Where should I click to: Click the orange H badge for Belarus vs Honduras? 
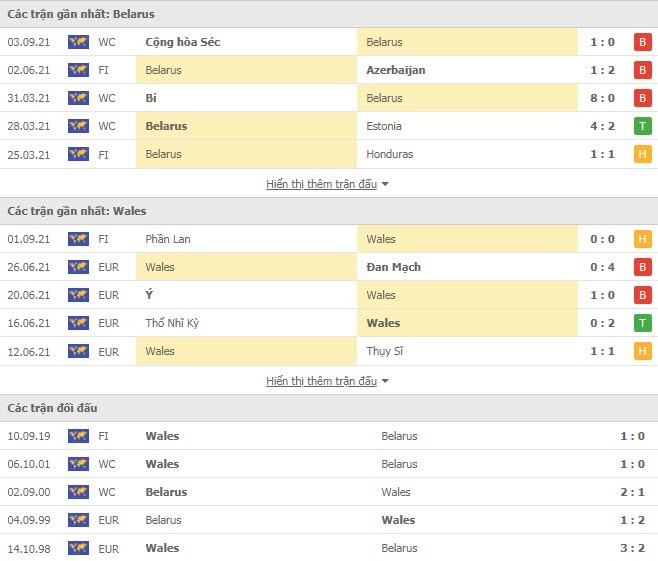coord(642,154)
